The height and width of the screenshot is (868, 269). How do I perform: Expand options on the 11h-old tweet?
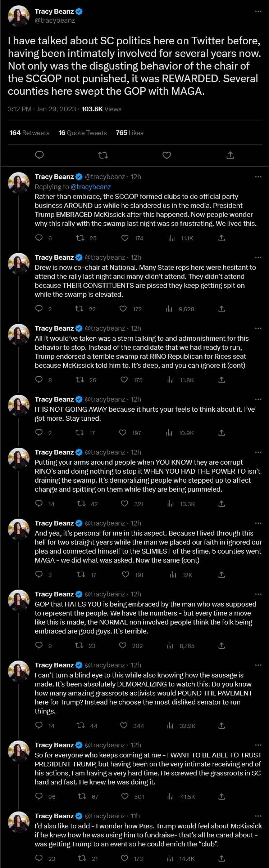click(x=258, y=816)
